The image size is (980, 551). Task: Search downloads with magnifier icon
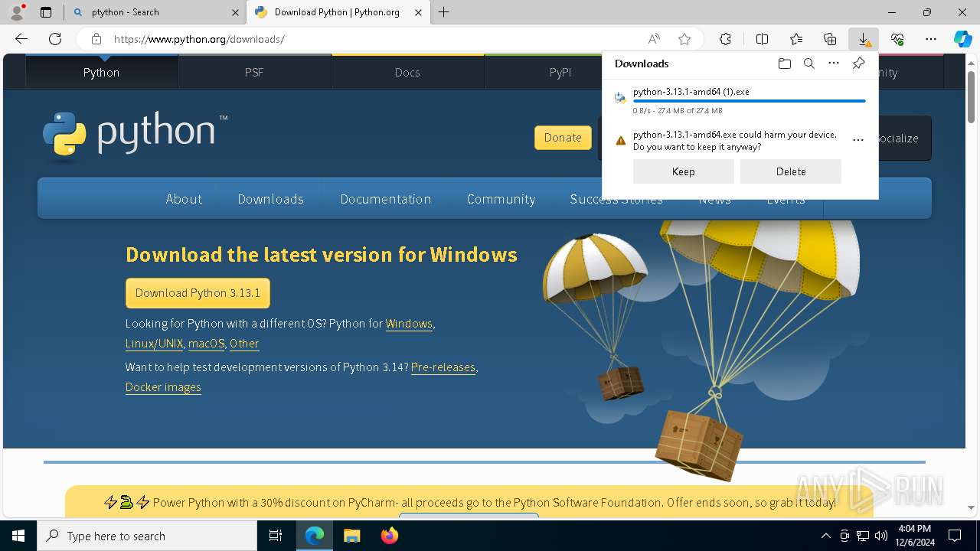pyautogui.click(x=808, y=64)
